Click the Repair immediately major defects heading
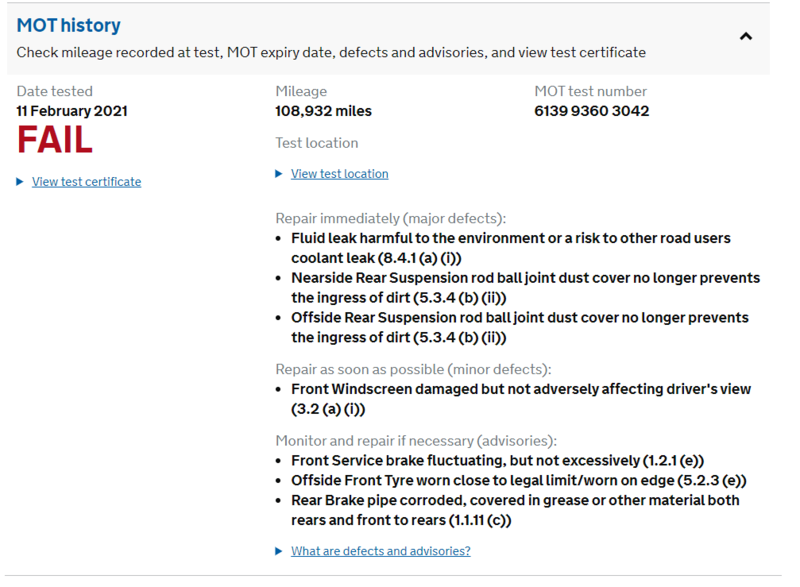Viewport: 800px width, 587px height. click(390, 218)
